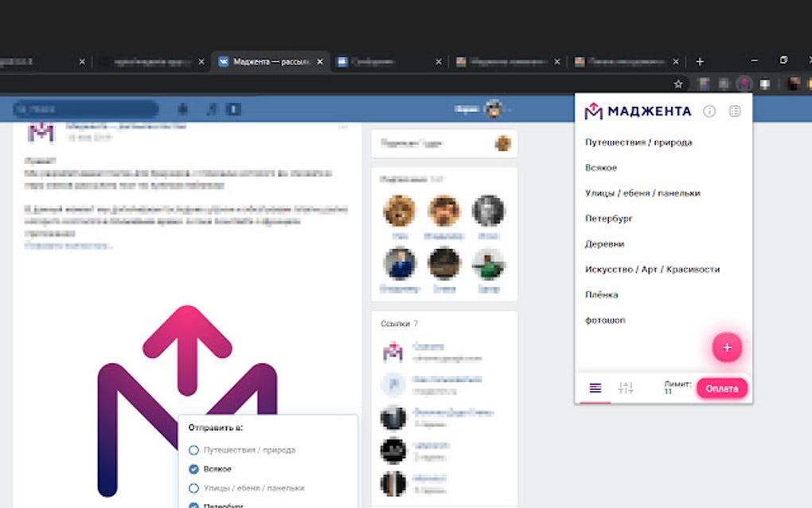Close the Маджента — рассылка tab

click(x=320, y=61)
